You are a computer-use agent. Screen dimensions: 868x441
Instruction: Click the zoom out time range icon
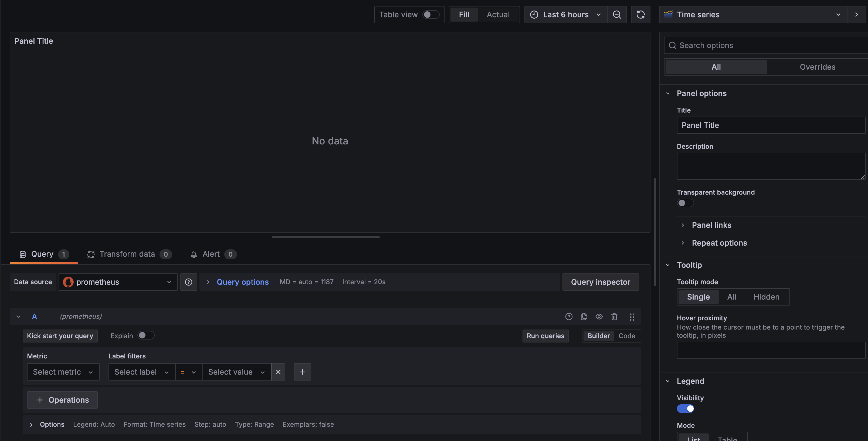(617, 15)
